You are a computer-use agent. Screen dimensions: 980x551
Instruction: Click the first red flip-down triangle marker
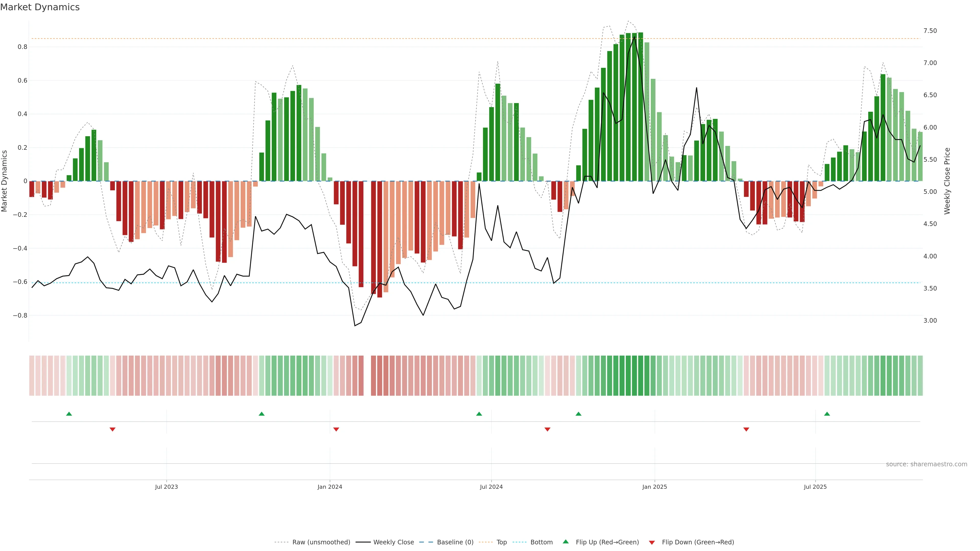[x=112, y=429]
